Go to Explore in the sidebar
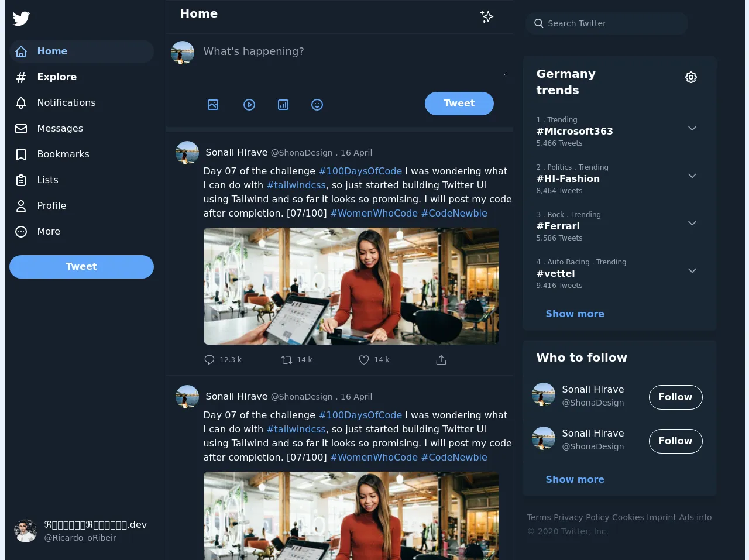749x560 pixels. click(x=57, y=77)
